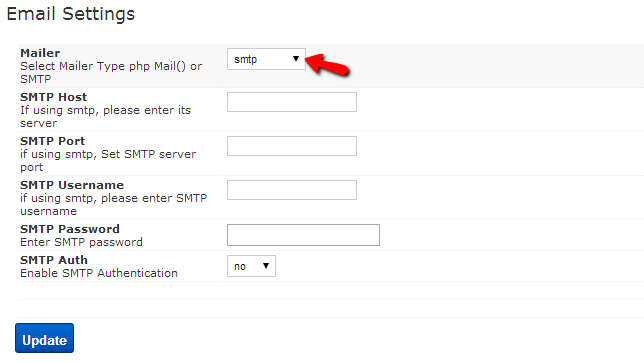Image resolution: width=644 pixels, height=362 pixels.
Task: Click the Email Settings heading
Action: [x=71, y=14]
